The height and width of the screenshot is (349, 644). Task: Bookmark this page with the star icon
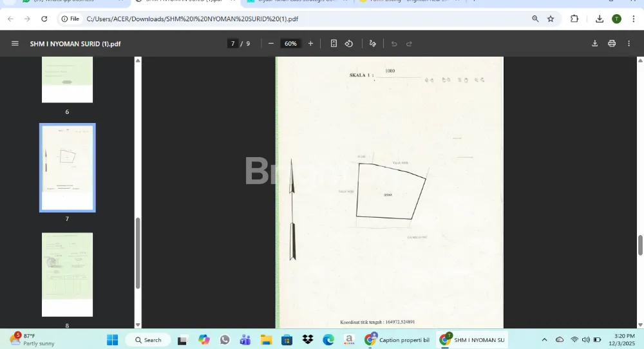[x=551, y=19]
